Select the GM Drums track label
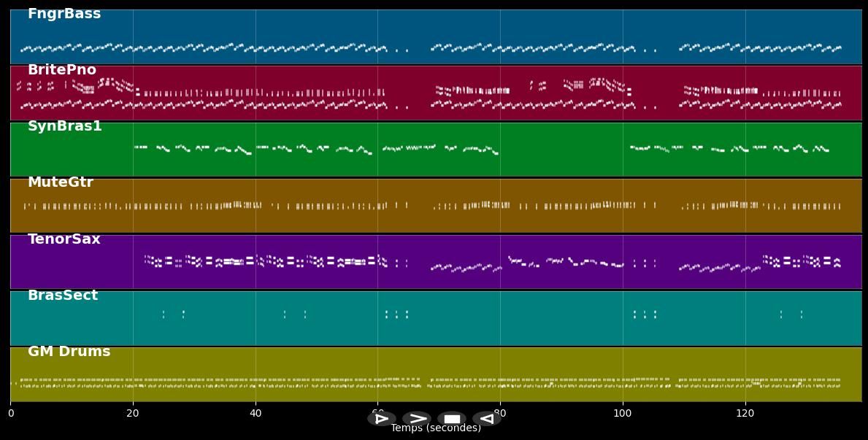868x440 pixels. click(69, 352)
